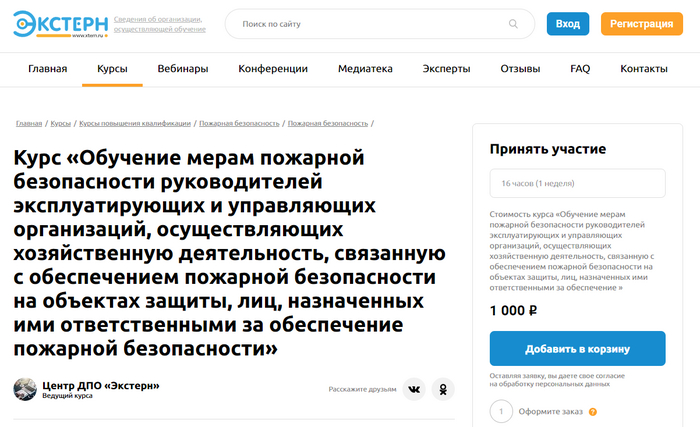The width and height of the screenshot is (700, 427).
Task: Share the course on VK
Action: [x=414, y=389]
